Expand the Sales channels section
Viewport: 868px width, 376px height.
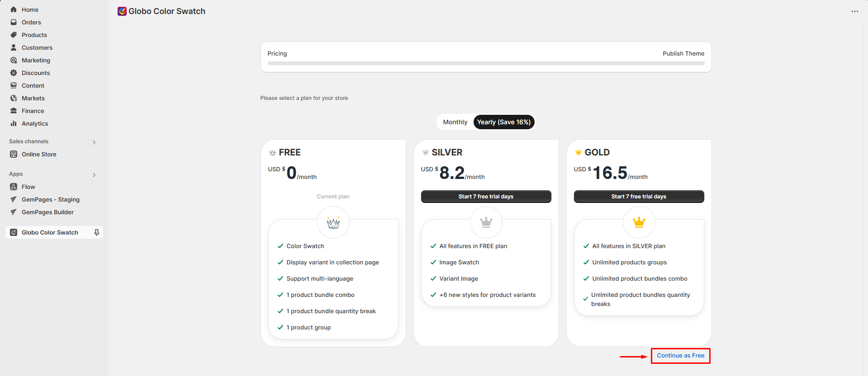(94, 142)
